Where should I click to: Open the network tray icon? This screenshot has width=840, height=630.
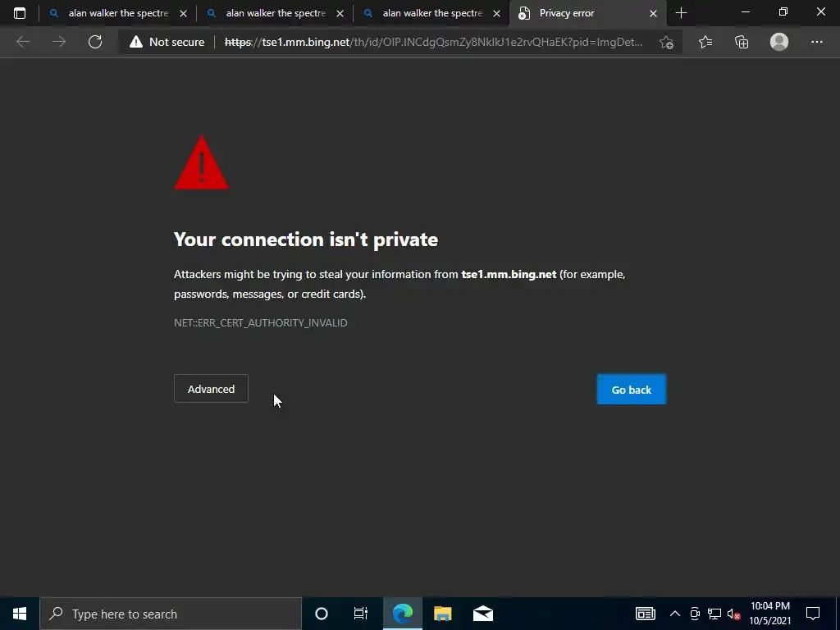point(714,614)
